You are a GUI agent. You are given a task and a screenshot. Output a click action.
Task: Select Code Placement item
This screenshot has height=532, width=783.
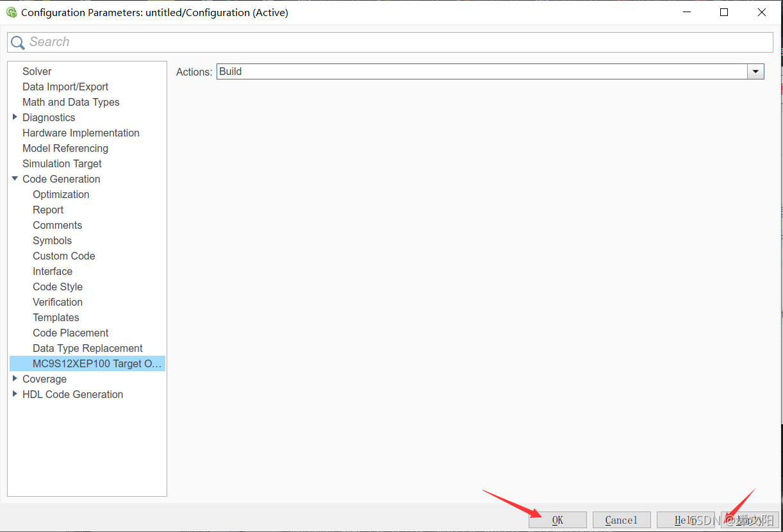click(70, 333)
